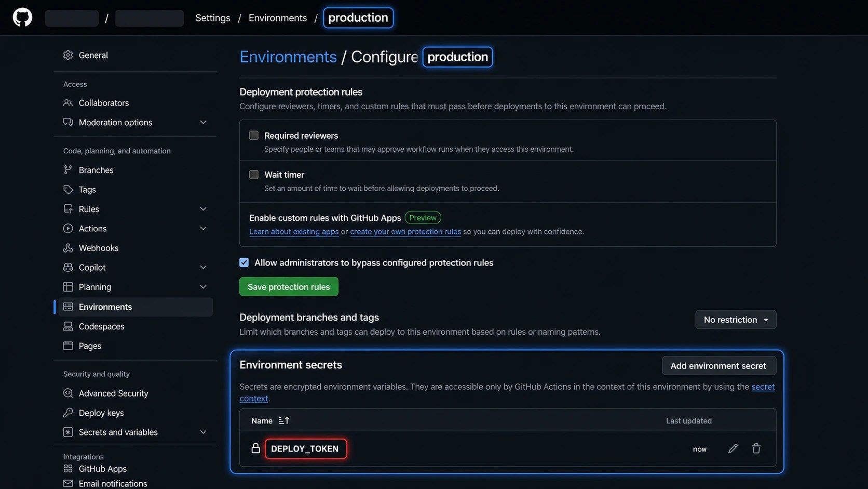Click the 'now' last updated value

700,449
